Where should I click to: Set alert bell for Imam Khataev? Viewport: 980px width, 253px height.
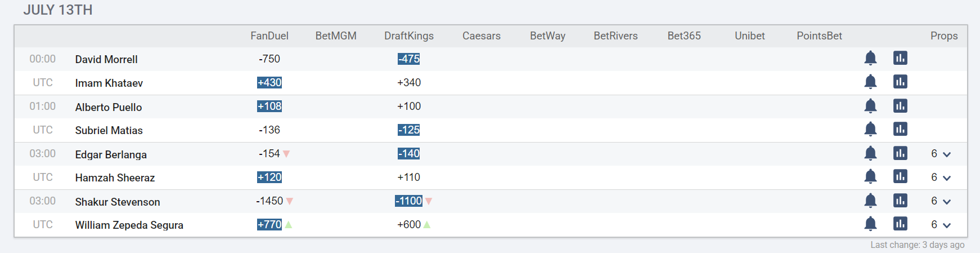pyautogui.click(x=870, y=82)
